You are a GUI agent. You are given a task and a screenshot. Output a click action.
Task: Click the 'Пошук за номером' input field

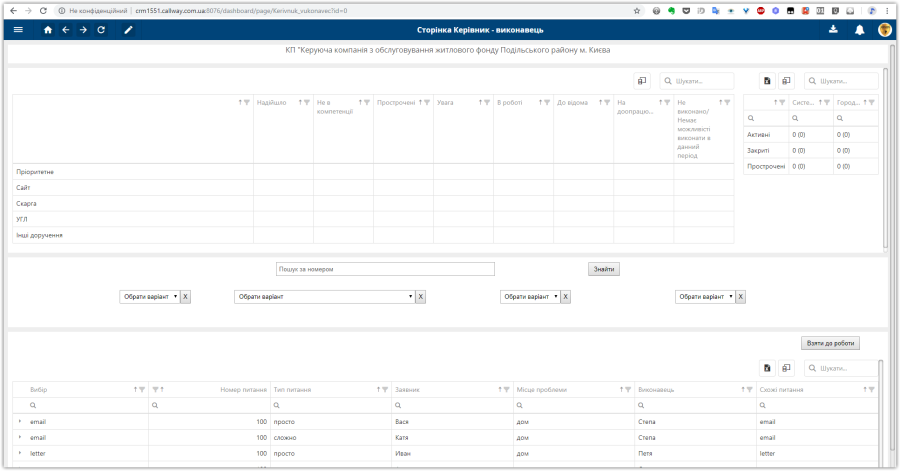385,269
